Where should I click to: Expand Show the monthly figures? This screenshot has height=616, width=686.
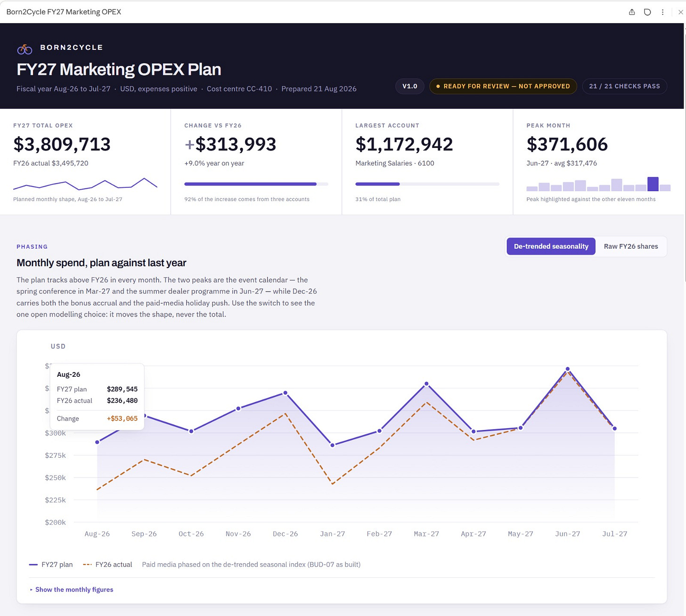pos(74,590)
